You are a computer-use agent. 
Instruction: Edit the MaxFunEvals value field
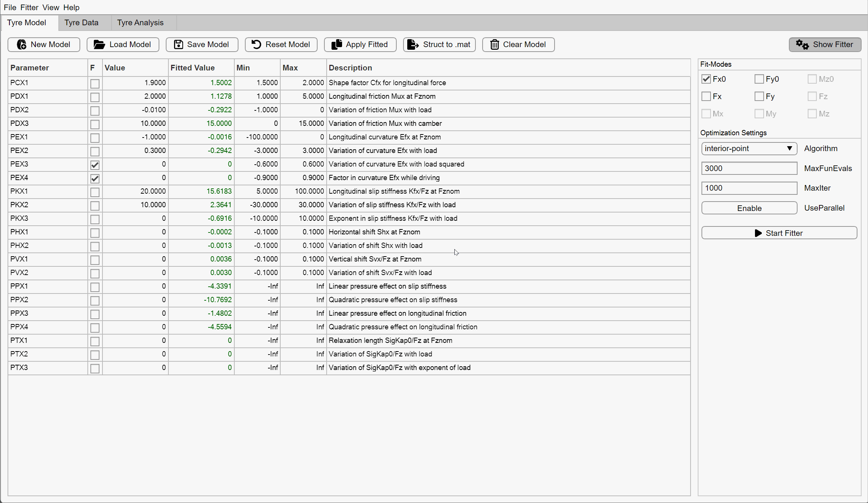pyautogui.click(x=749, y=168)
